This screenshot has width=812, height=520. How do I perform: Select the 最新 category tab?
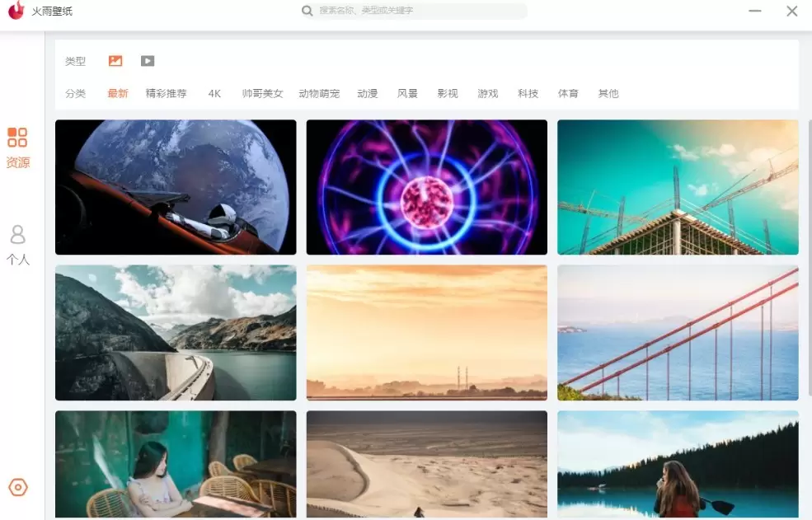(x=118, y=94)
